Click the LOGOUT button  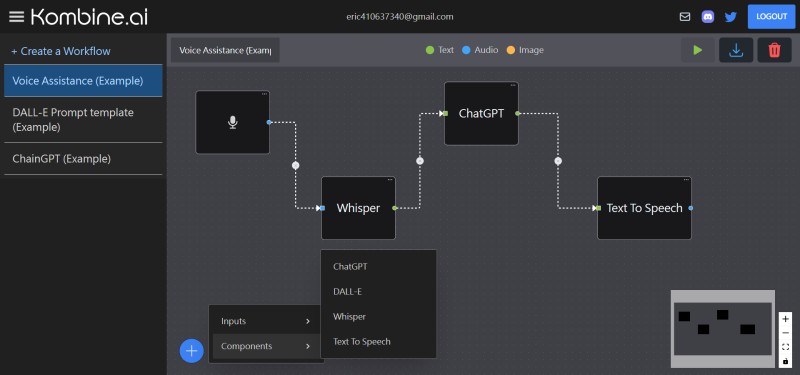771,17
